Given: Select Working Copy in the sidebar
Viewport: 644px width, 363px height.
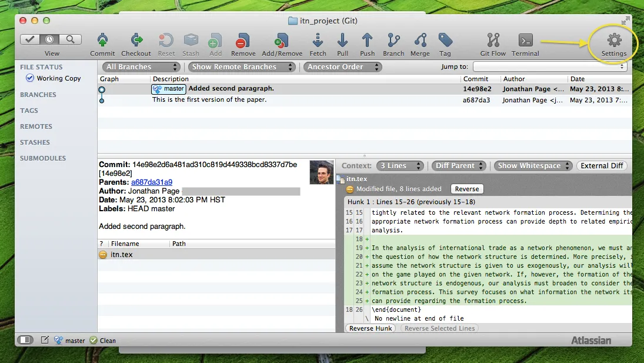Looking at the screenshot, I should (x=58, y=78).
